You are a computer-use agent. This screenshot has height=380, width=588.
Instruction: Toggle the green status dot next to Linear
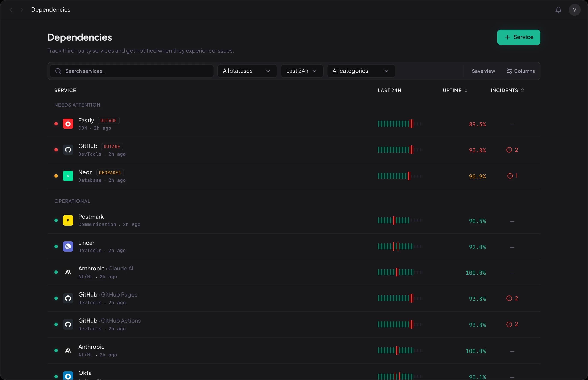(56, 246)
